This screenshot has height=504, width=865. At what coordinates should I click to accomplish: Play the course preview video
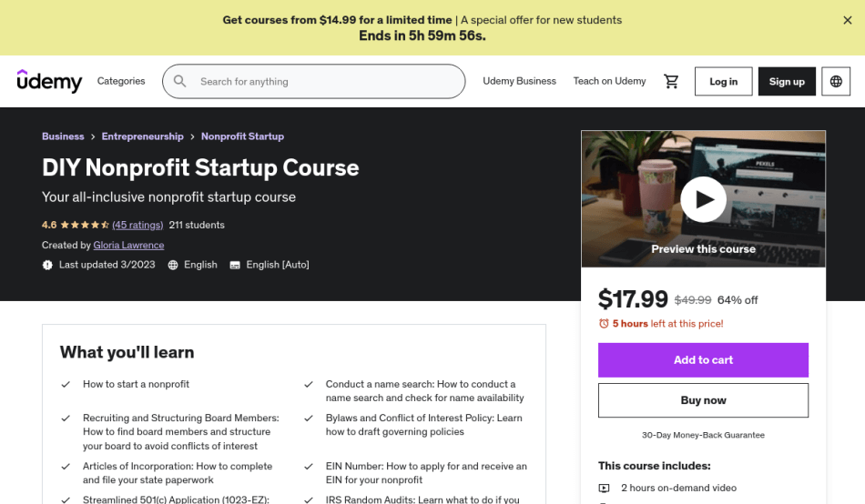[x=703, y=199]
